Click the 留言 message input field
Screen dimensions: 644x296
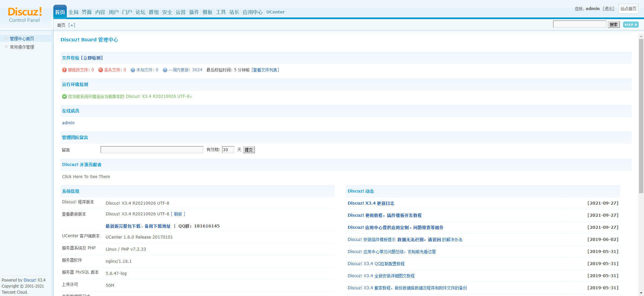pos(152,150)
